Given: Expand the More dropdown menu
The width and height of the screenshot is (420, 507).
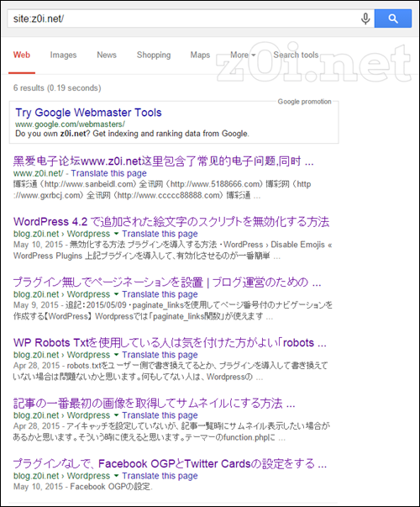Looking at the screenshot, I should tap(243, 55).
